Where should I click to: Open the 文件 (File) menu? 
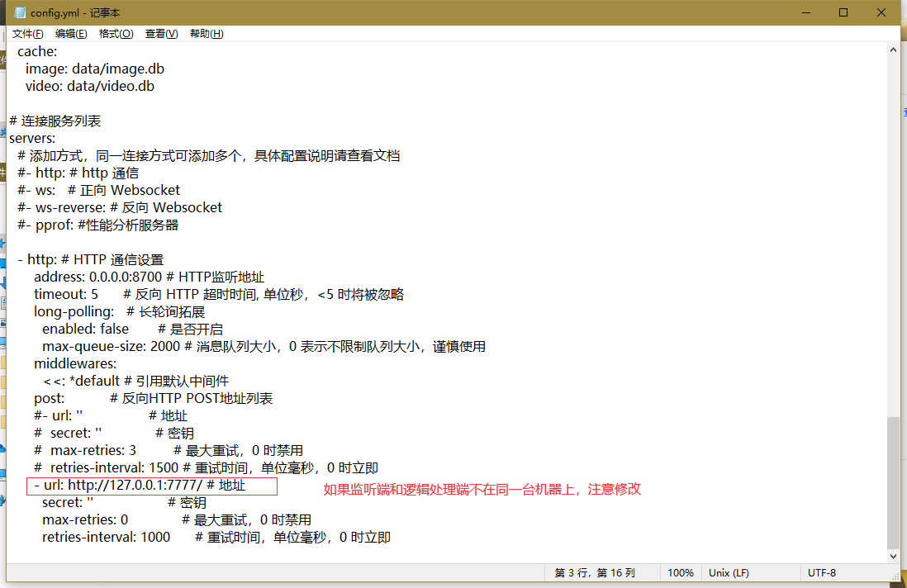pos(27,34)
